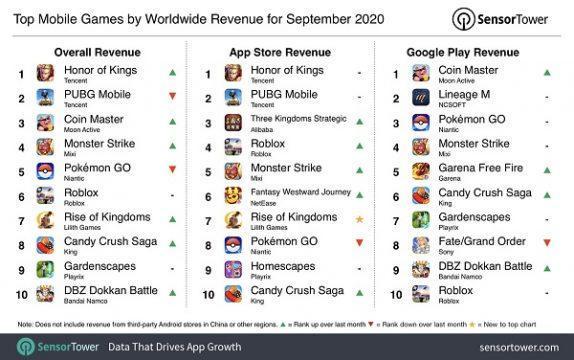Image resolution: width=574 pixels, height=360 pixels.
Task: Open the sensortower.com link
Action: coord(519,347)
